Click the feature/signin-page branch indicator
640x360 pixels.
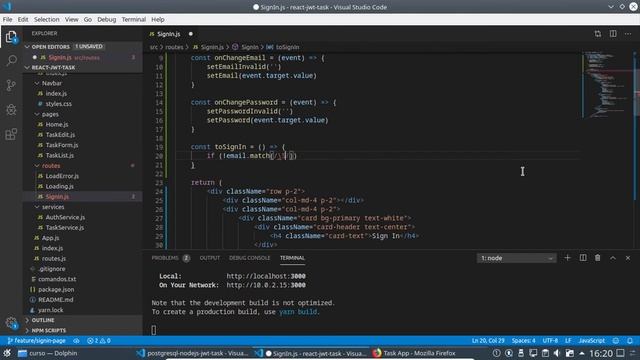[37, 340]
